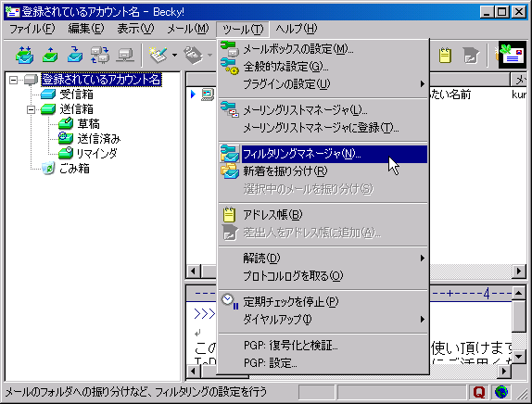Collapse the 送信箱 folder tree node

[x=31, y=109]
